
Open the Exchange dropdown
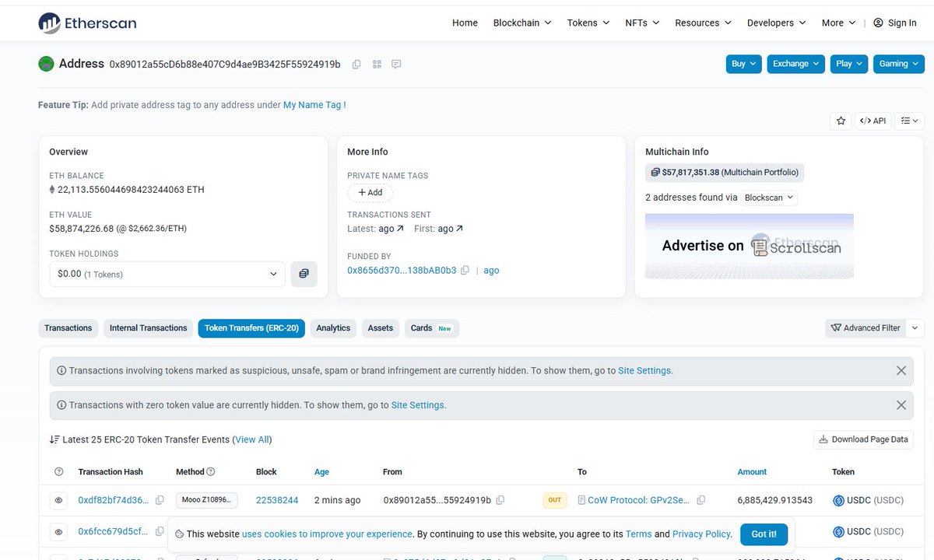[796, 64]
